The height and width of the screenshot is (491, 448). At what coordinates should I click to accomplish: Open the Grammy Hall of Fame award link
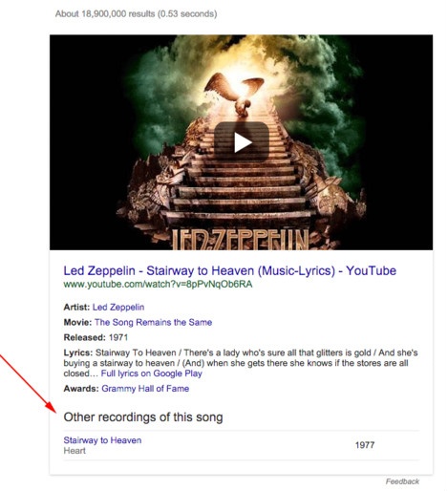[x=145, y=389]
